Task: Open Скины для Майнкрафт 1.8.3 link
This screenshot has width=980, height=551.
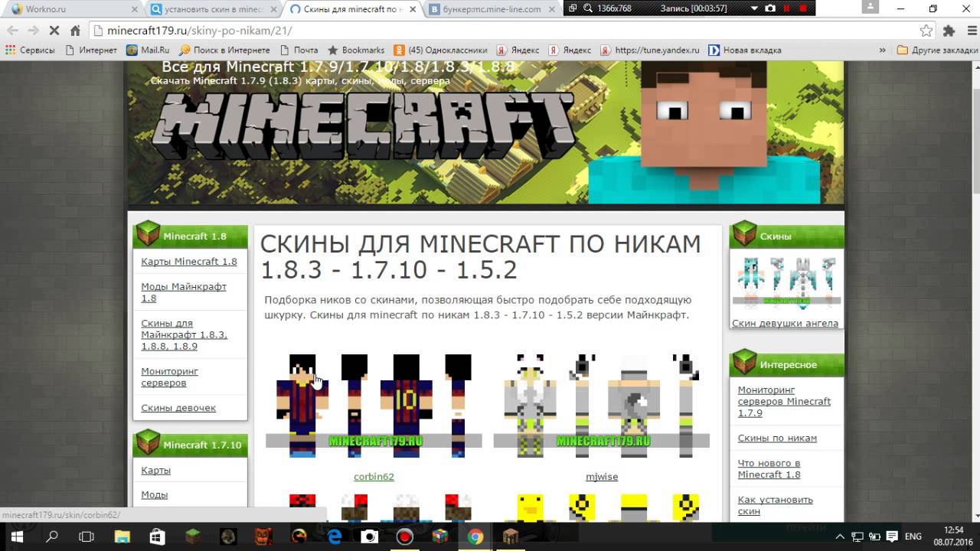Action: 185,334
